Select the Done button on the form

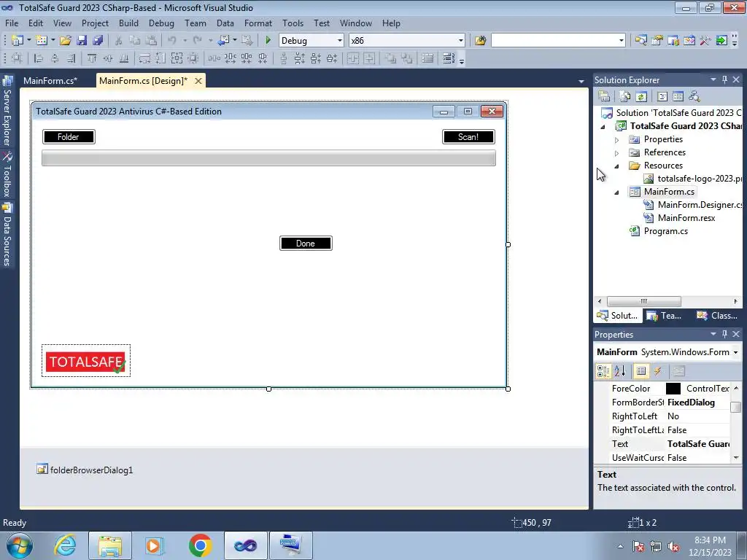point(306,244)
